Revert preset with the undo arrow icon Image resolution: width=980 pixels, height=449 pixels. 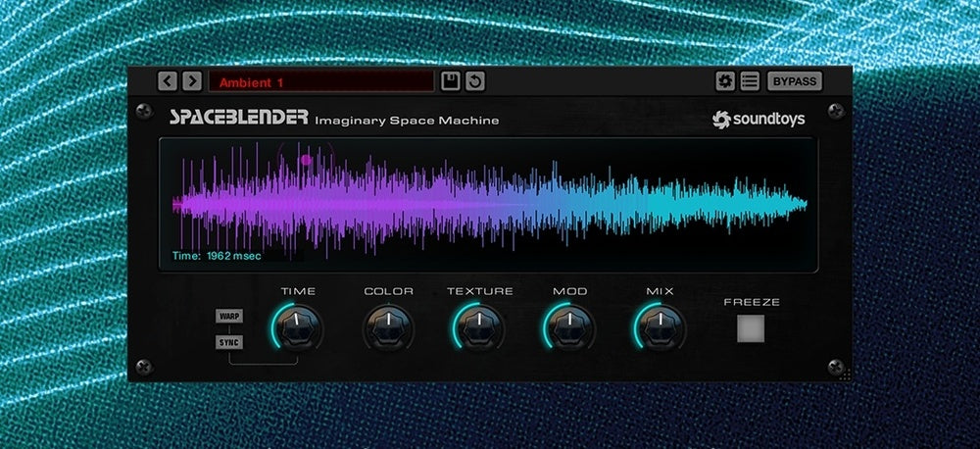point(475,81)
